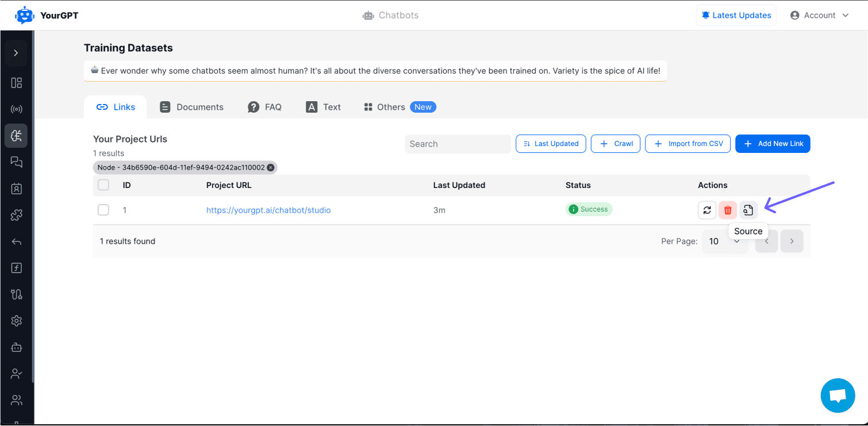The height and width of the screenshot is (426, 868).
Task: Open the Per Page dropdown showing 10
Action: pos(725,241)
